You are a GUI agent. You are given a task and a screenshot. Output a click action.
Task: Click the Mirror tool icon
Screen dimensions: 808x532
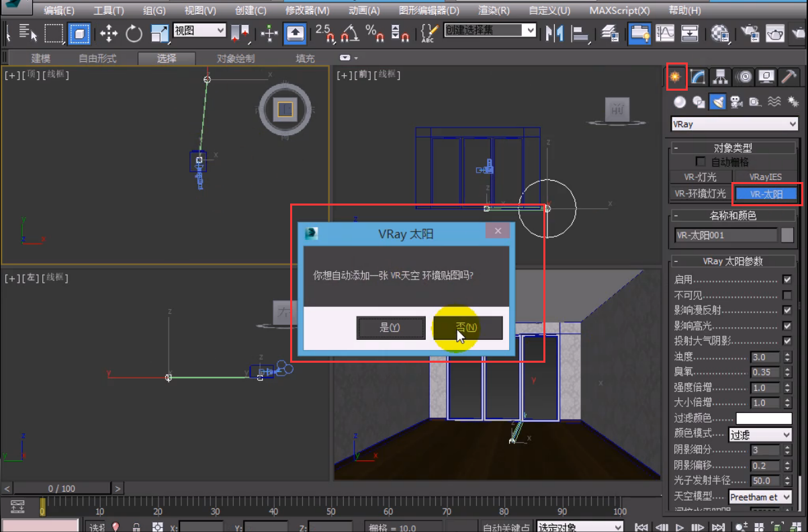pyautogui.click(x=554, y=33)
